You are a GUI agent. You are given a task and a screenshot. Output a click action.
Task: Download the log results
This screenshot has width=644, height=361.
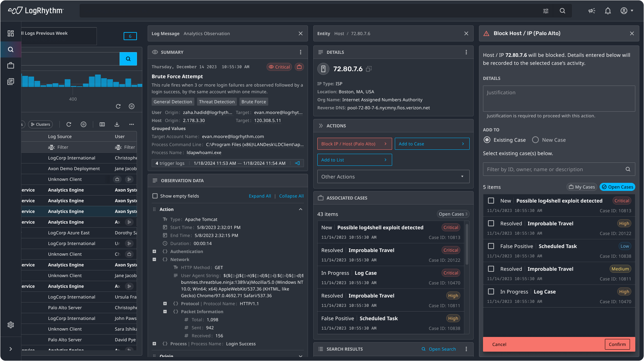117,124
